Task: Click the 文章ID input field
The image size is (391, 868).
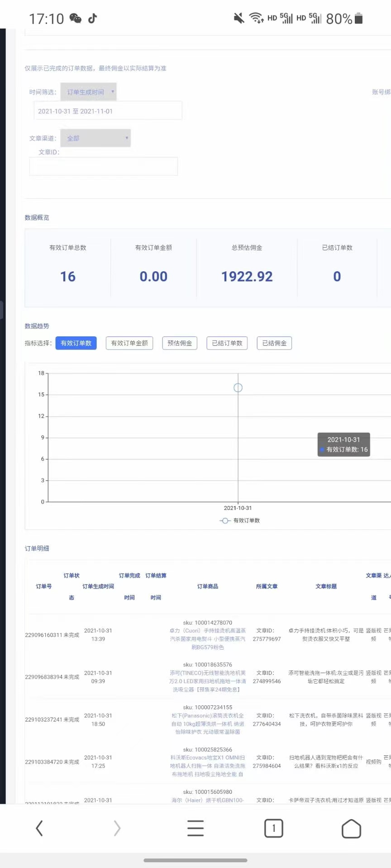Action: pos(103,166)
